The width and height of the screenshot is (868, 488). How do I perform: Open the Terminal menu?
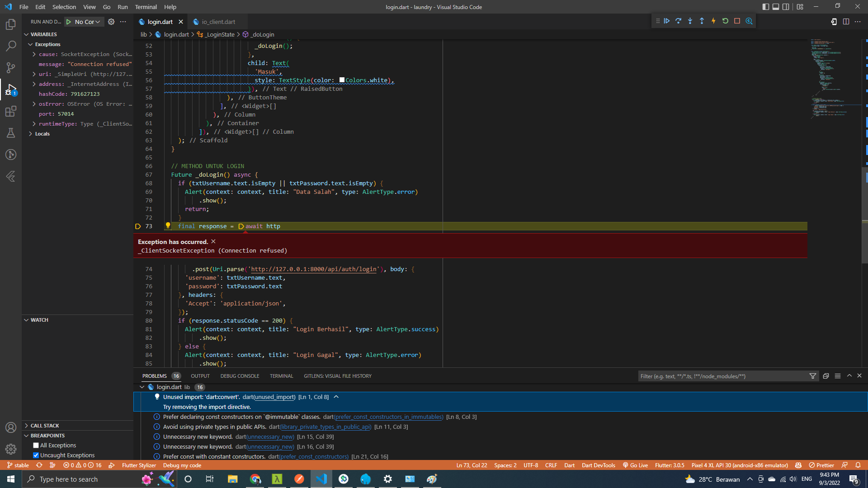pyautogui.click(x=146, y=7)
